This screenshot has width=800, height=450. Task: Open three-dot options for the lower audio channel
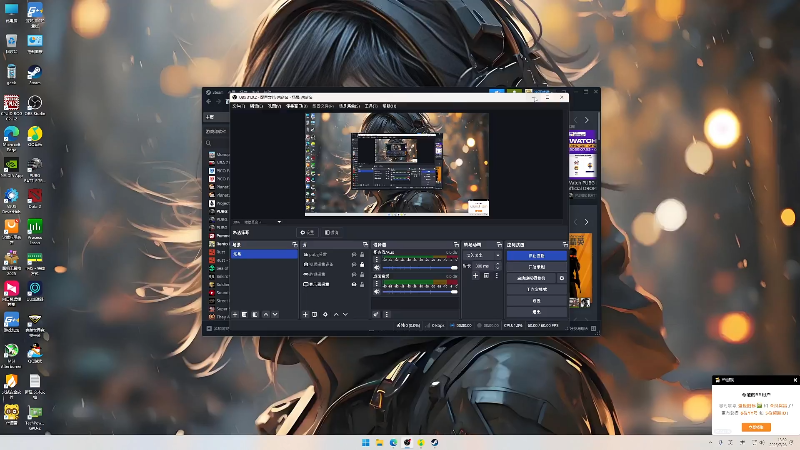click(377, 284)
